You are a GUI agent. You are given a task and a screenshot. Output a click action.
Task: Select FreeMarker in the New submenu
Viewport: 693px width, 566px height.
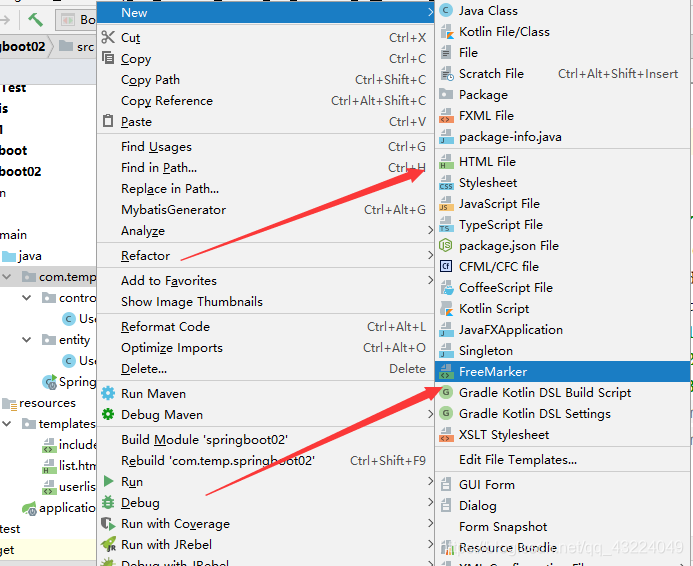562,372
